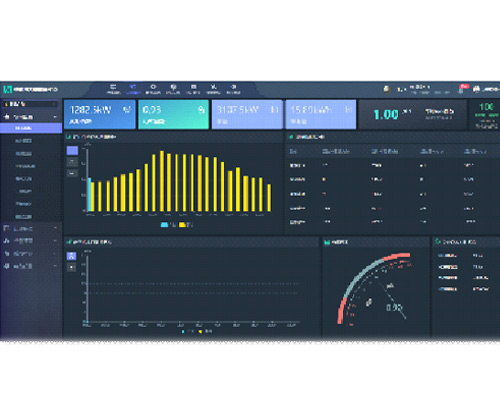The width and height of the screenshot is (500, 413).
Task: Click icon on the 1282.5kW card
Action: coord(127,109)
